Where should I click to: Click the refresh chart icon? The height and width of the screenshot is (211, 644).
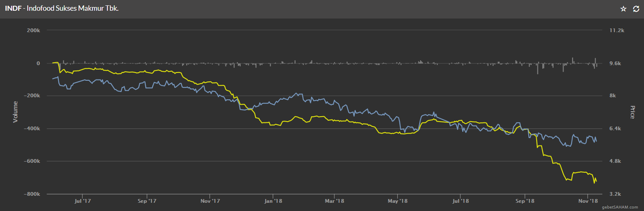[636, 9]
